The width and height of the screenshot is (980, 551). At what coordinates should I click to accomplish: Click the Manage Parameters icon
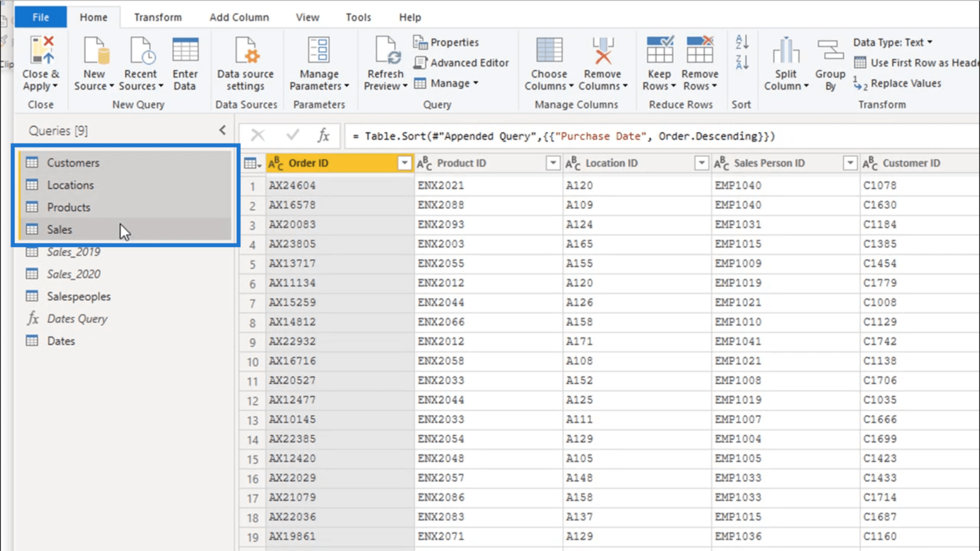tap(319, 50)
